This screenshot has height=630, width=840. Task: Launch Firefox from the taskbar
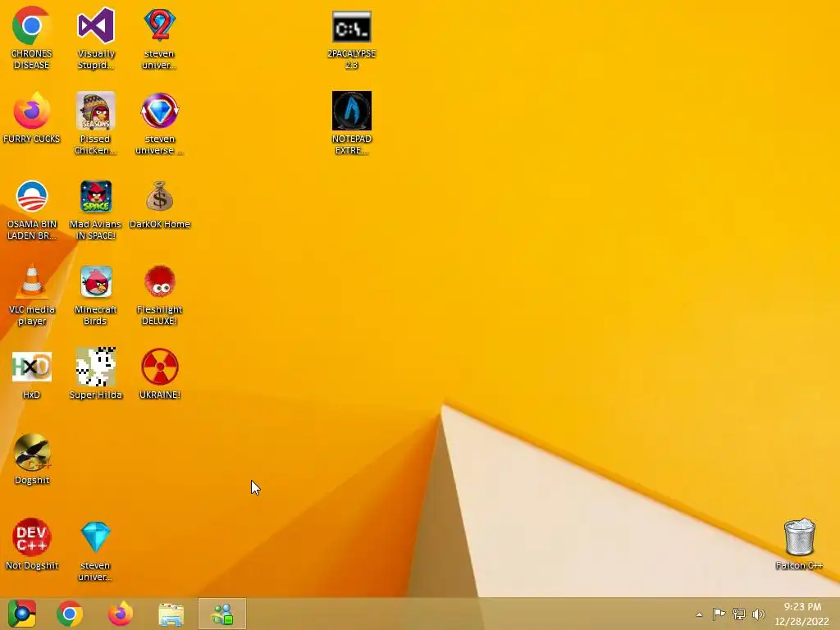(121, 614)
